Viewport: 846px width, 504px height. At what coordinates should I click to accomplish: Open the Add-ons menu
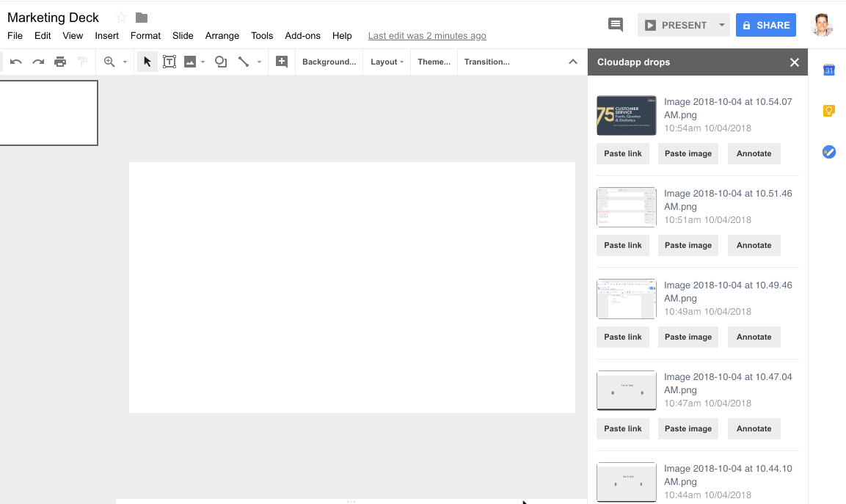click(303, 36)
